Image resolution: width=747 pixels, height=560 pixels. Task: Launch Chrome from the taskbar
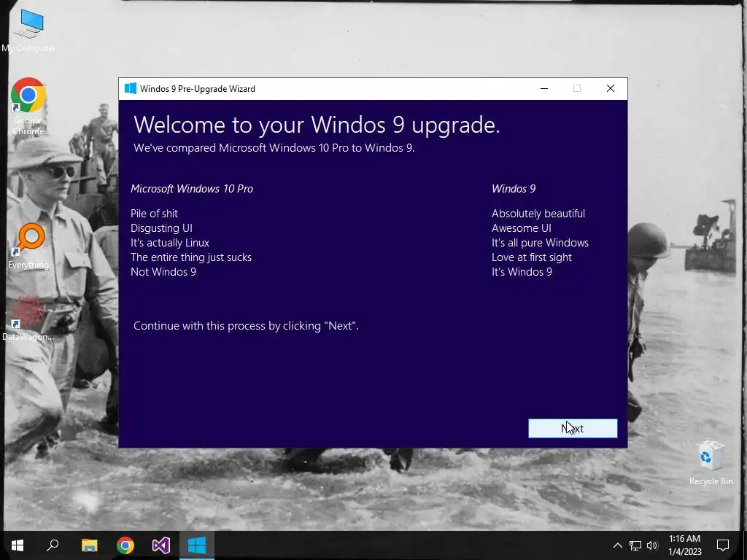pos(125,545)
